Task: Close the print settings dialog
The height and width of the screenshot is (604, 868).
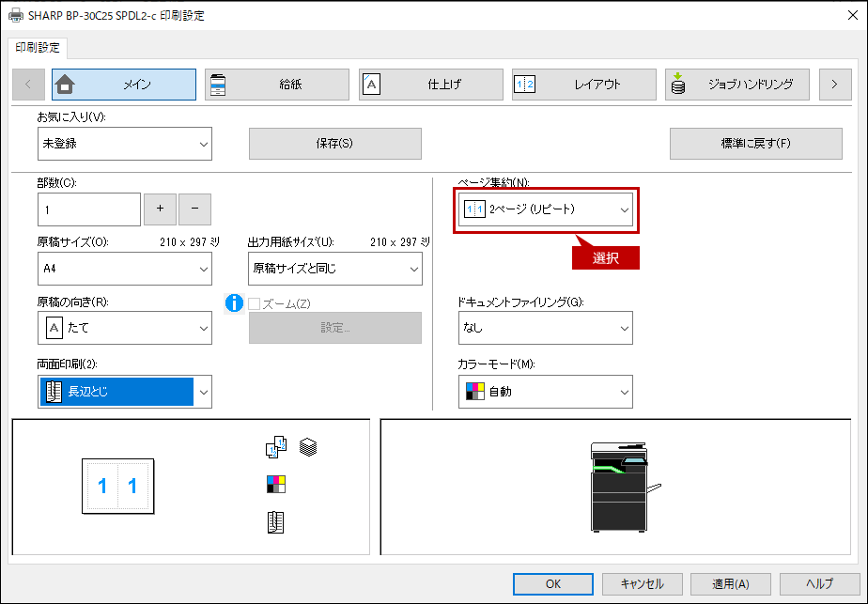Action: pyautogui.click(x=853, y=15)
